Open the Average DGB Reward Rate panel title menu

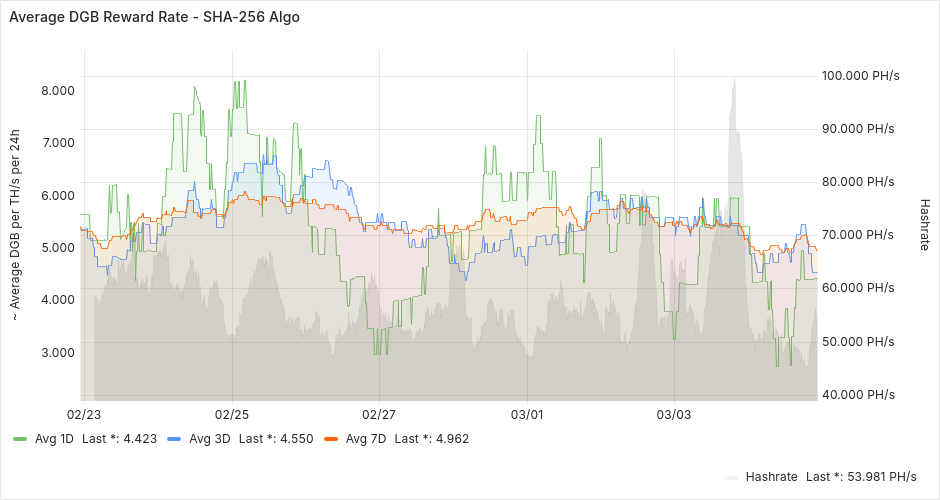154,17
